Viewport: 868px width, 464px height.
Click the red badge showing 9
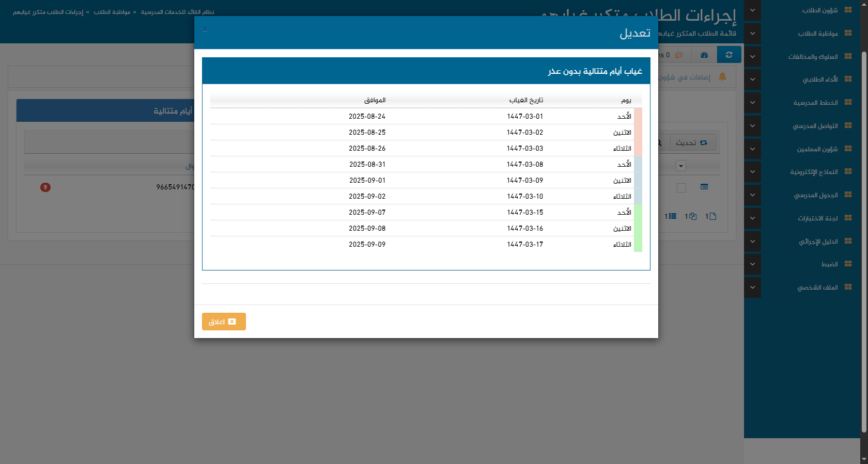(x=45, y=187)
